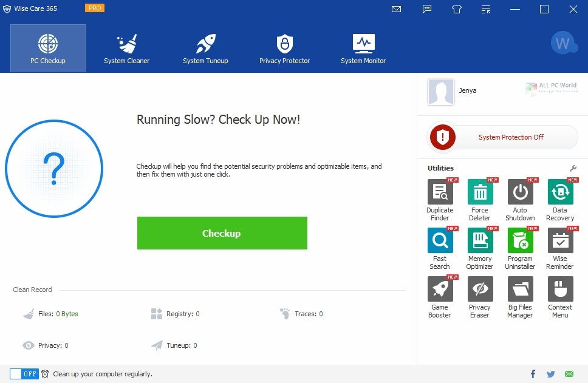Switch to the System Cleaner tab
Screen dimensions: 588x383
[x=127, y=49]
